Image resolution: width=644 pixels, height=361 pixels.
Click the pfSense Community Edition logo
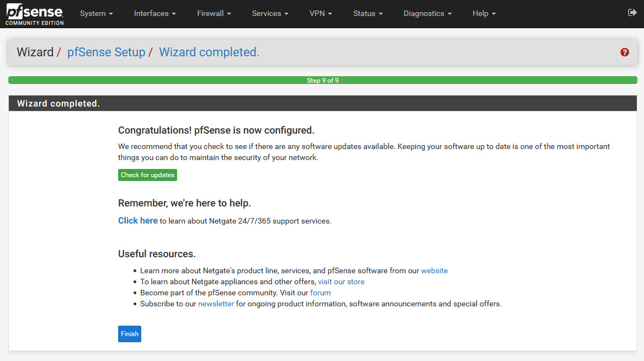click(x=35, y=14)
